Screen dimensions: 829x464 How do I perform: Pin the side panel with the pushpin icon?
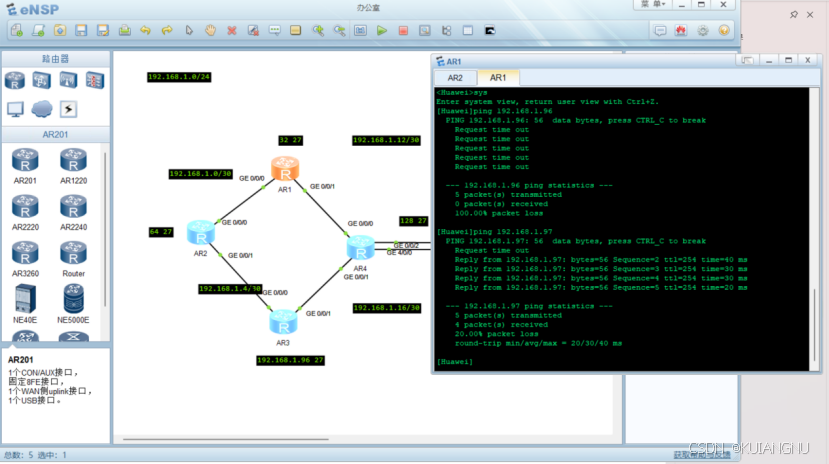794,15
